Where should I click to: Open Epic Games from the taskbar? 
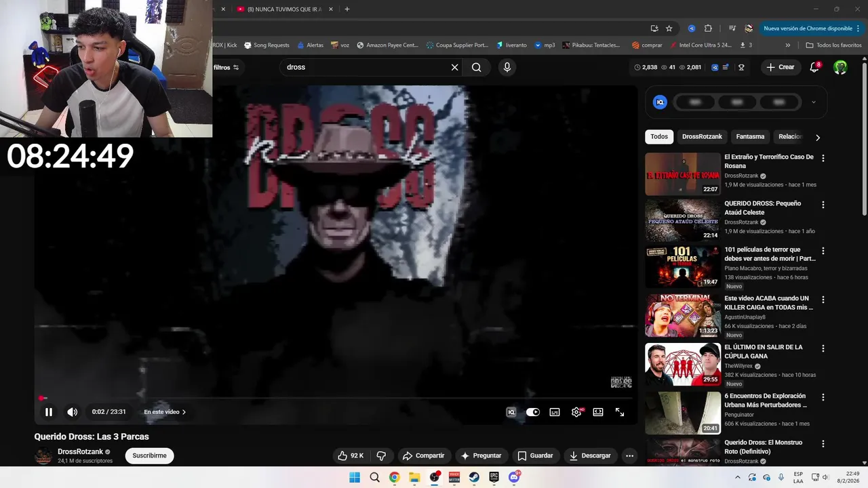point(494,477)
